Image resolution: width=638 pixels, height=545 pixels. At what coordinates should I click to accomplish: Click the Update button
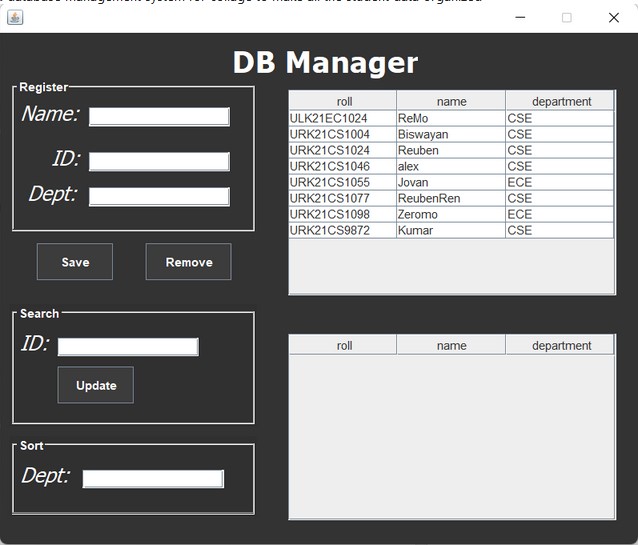[96, 385]
